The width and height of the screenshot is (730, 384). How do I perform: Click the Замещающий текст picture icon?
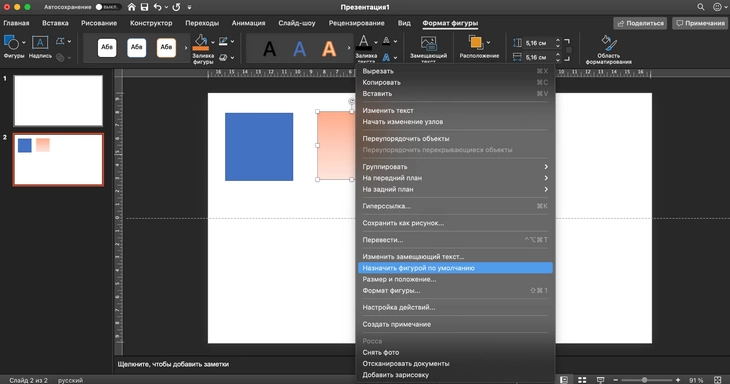point(428,43)
